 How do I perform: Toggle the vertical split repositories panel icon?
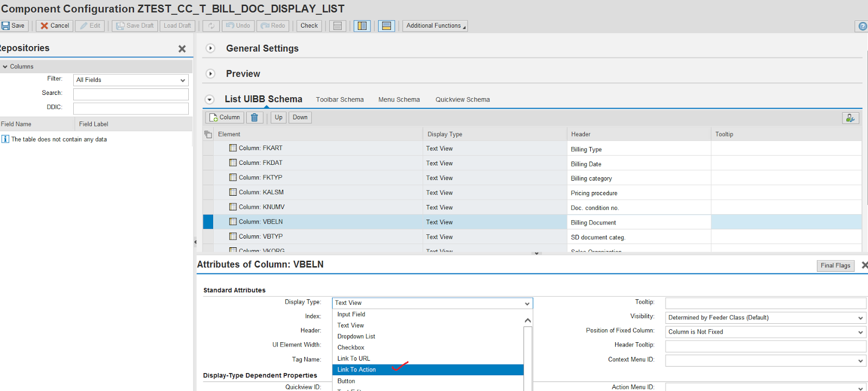pos(362,26)
